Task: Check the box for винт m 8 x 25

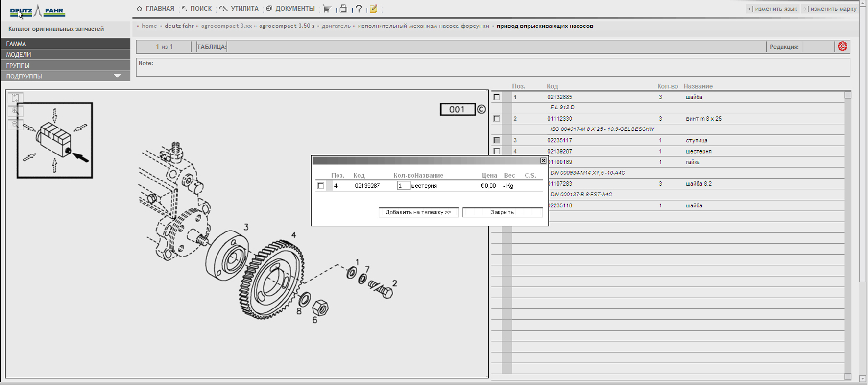Action: click(497, 119)
